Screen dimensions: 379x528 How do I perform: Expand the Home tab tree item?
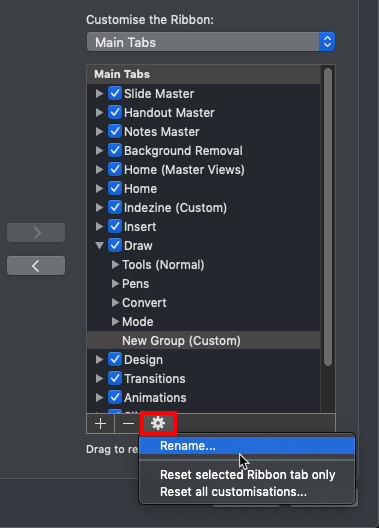click(99, 188)
